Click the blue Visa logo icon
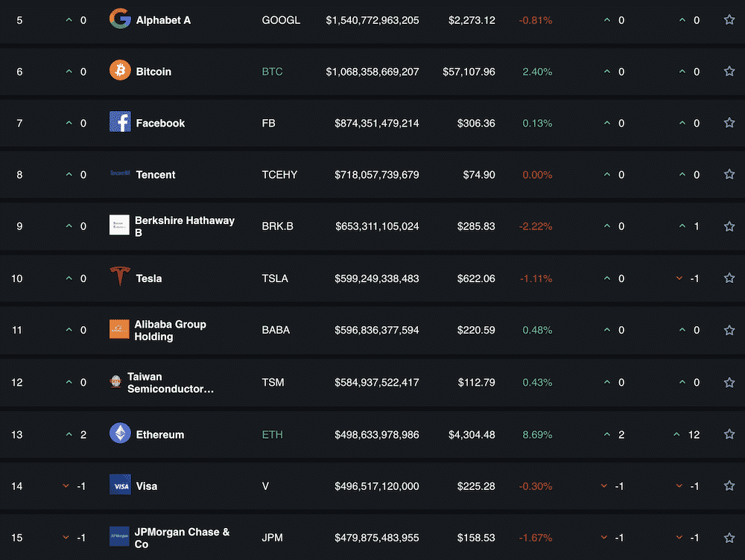Screen dimensions: 745x560 pos(119,486)
